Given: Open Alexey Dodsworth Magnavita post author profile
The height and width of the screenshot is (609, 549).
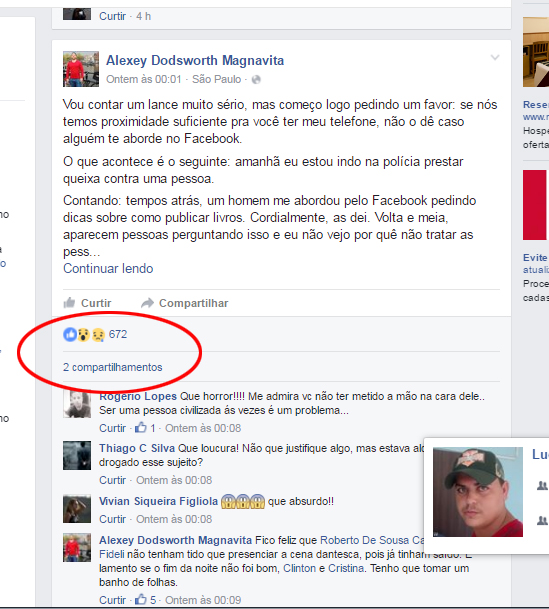Looking at the screenshot, I should click(195, 61).
